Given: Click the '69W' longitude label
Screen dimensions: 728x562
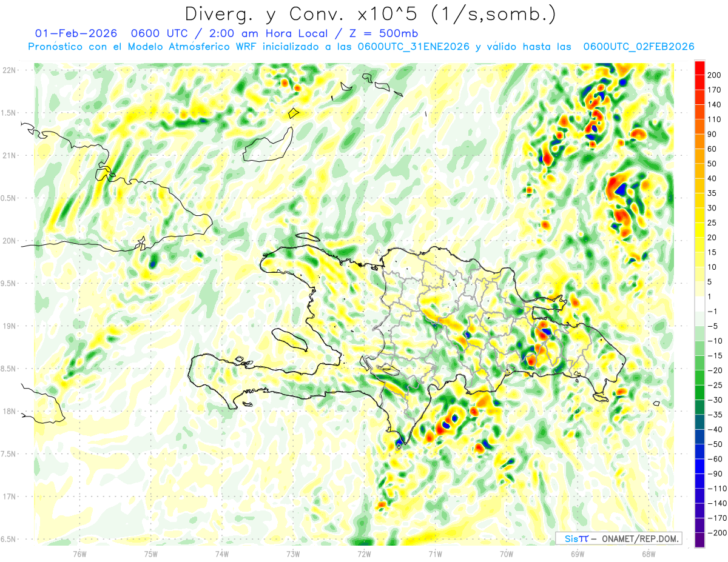Looking at the screenshot, I should coord(578,554).
